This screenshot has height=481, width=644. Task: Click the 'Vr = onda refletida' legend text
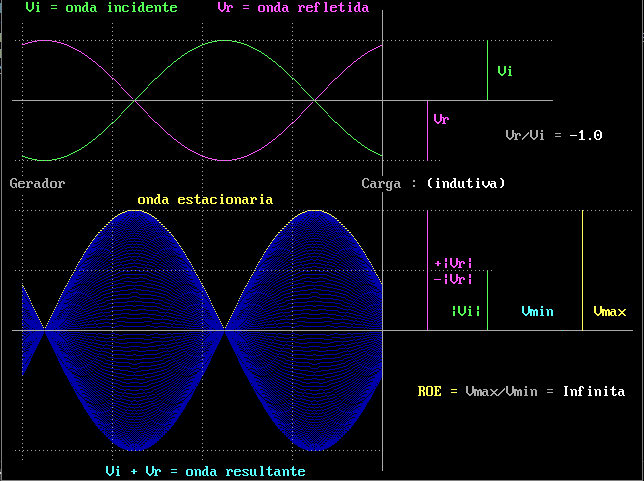293,7
